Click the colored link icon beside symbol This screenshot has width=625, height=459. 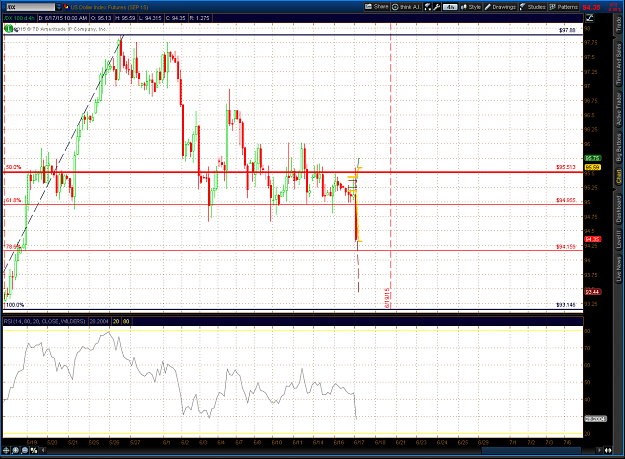pos(66,7)
